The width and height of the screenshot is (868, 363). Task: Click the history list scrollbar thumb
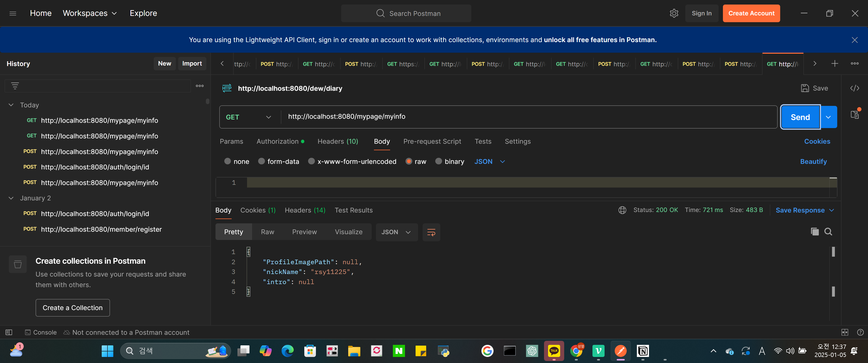coord(208,101)
